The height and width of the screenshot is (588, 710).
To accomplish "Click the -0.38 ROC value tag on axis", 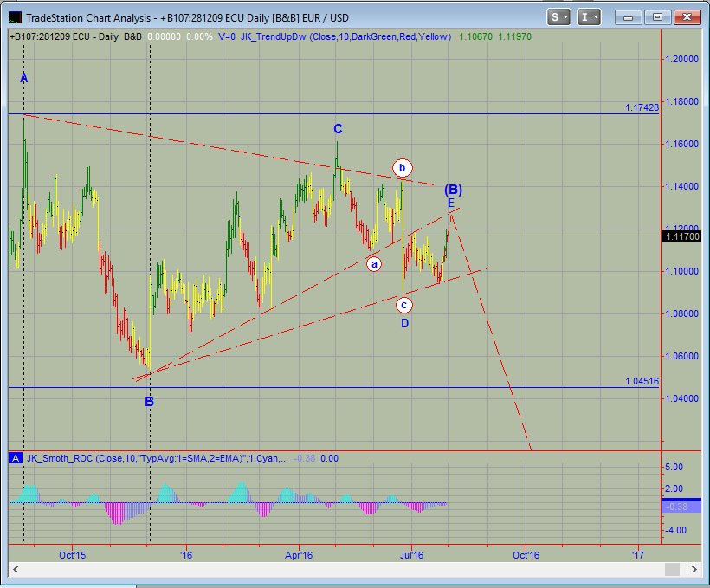I will pos(681,507).
